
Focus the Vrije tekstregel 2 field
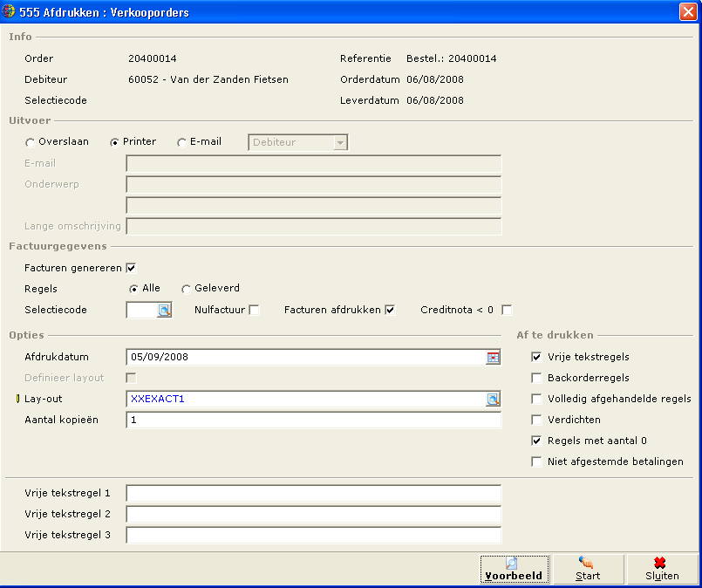click(x=313, y=514)
